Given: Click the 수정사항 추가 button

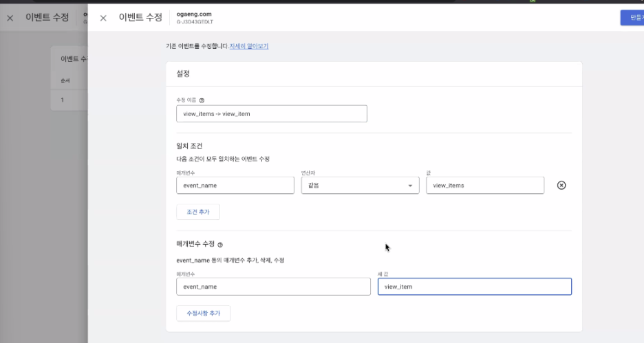Looking at the screenshot, I should click(x=203, y=313).
